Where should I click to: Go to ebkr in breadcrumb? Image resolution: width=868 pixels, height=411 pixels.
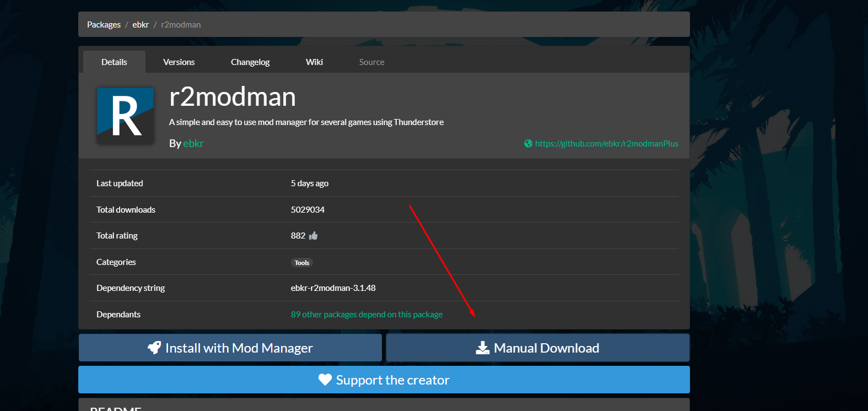[x=141, y=25]
